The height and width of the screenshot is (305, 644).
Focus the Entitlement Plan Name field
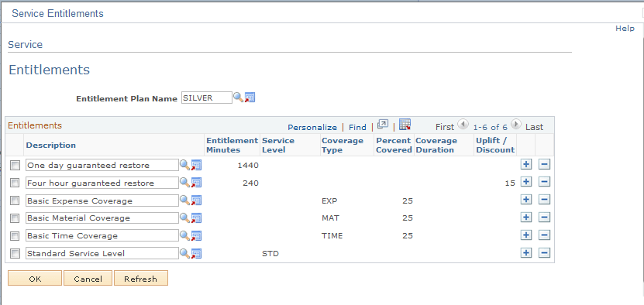[207, 98]
